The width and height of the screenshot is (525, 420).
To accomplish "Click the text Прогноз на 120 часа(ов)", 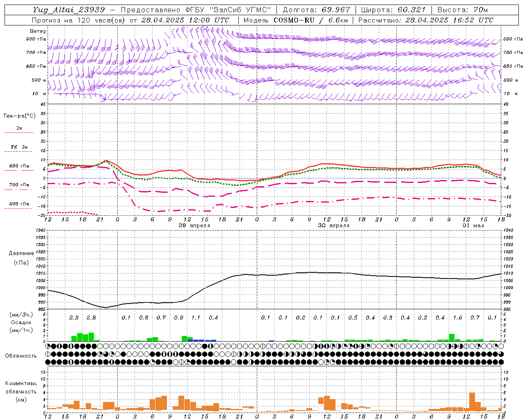I will point(79,20).
